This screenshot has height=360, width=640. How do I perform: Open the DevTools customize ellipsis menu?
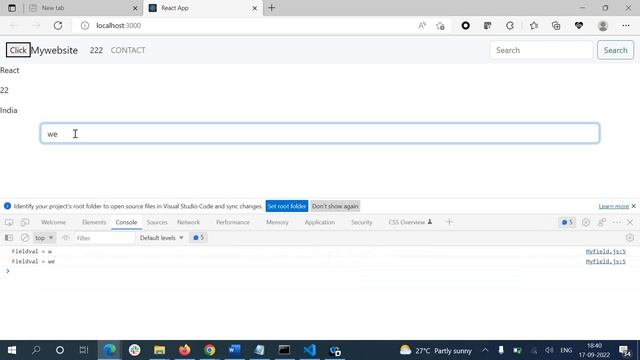(616, 222)
